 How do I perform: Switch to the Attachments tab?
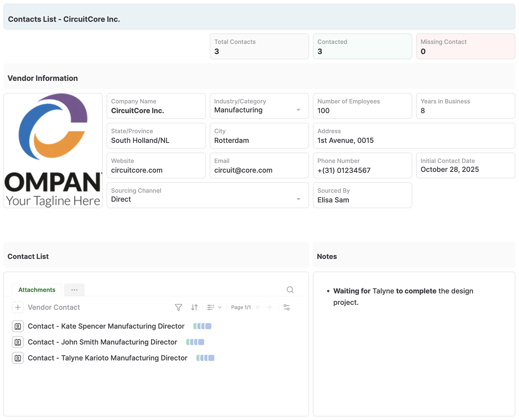tap(37, 290)
